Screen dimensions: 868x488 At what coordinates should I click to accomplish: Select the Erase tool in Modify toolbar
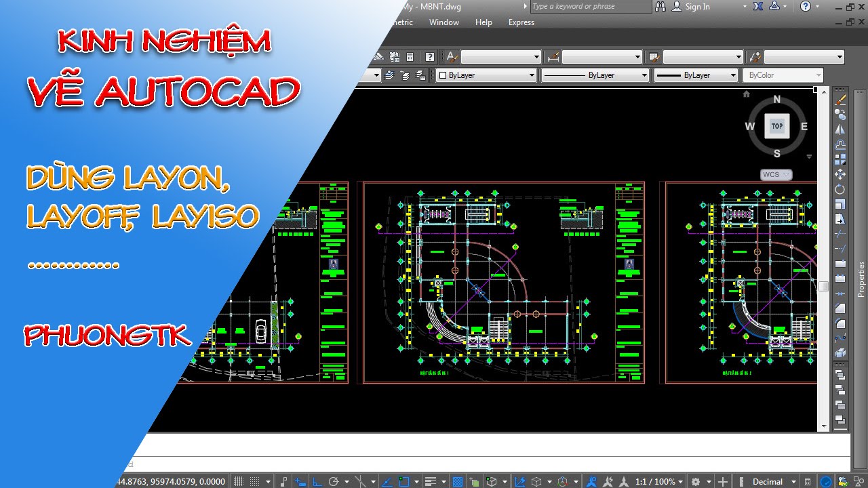(840, 100)
